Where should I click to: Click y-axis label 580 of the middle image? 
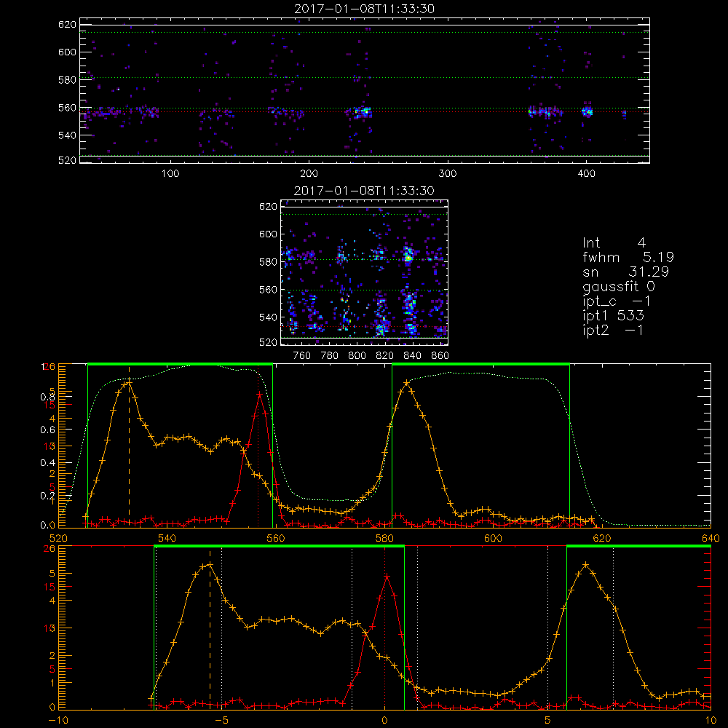pos(268,262)
